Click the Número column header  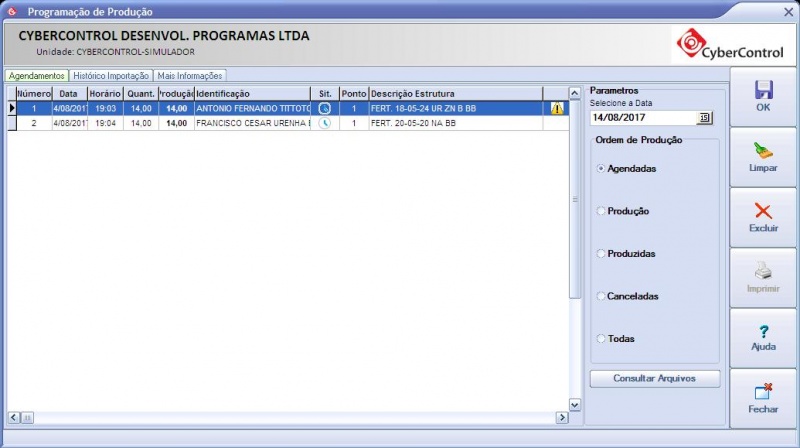34,94
